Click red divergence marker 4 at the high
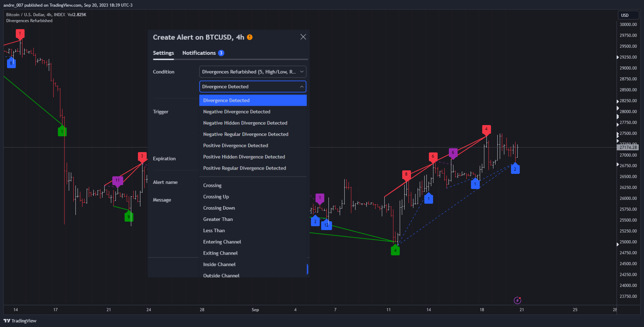Viewport: 644px width, 327px height. click(486, 130)
